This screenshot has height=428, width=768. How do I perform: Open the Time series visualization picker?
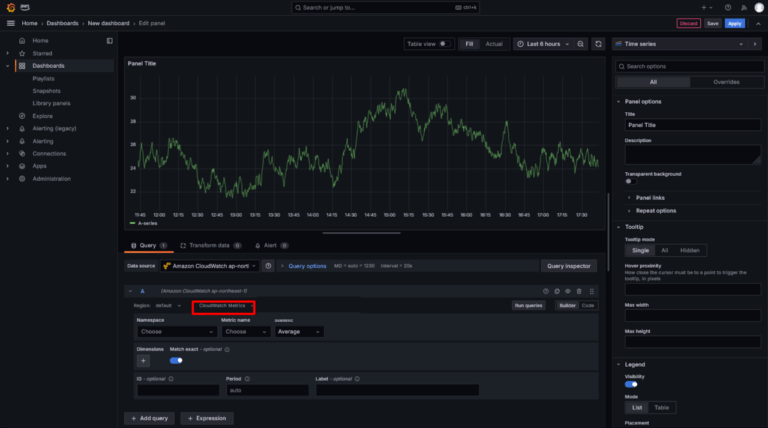tap(680, 44)
